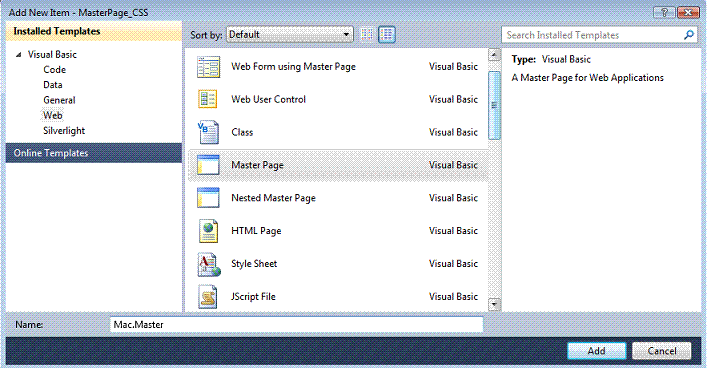Click the Style Sheet template icon

click(x=209, y=264)
